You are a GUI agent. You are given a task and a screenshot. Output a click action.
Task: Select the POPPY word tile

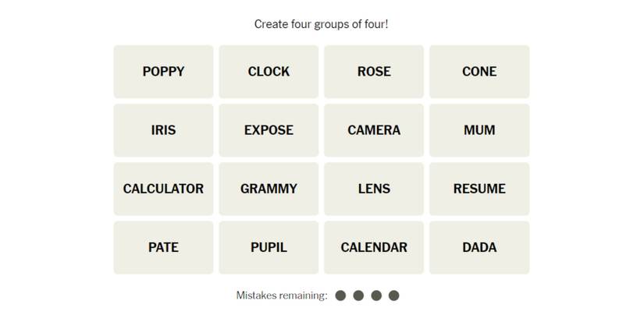(163, 72)
